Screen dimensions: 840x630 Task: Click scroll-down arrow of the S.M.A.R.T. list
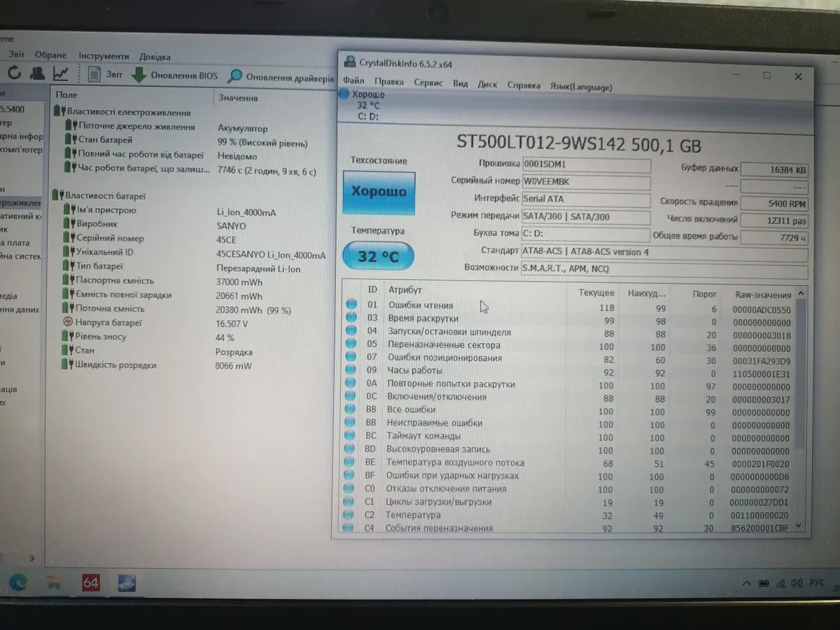point(800,526)
